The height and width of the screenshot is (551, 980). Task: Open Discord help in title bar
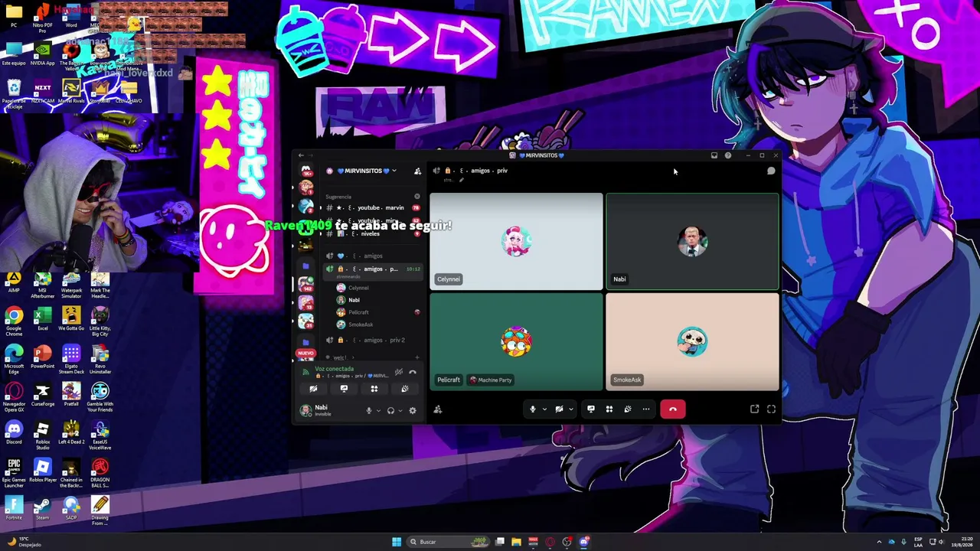point(728,155)
